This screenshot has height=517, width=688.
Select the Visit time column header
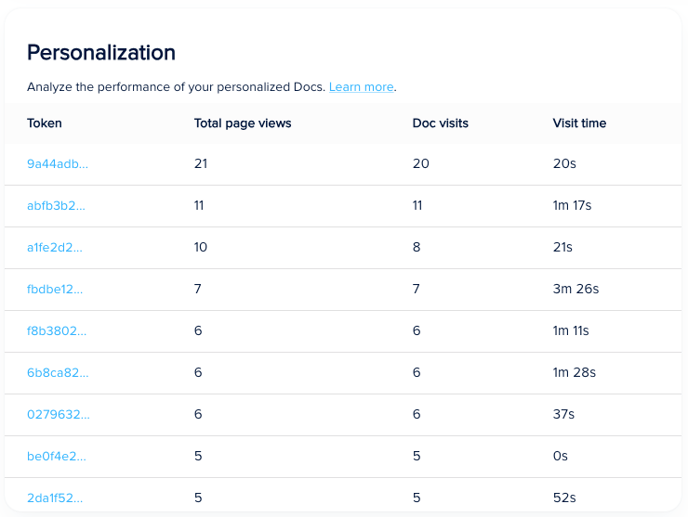click(x=579, y=123)
